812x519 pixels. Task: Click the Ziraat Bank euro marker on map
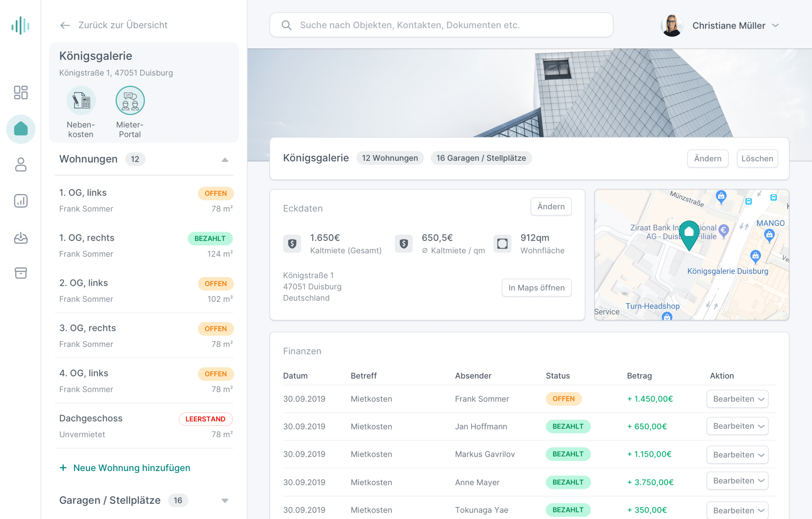[724, 231]
